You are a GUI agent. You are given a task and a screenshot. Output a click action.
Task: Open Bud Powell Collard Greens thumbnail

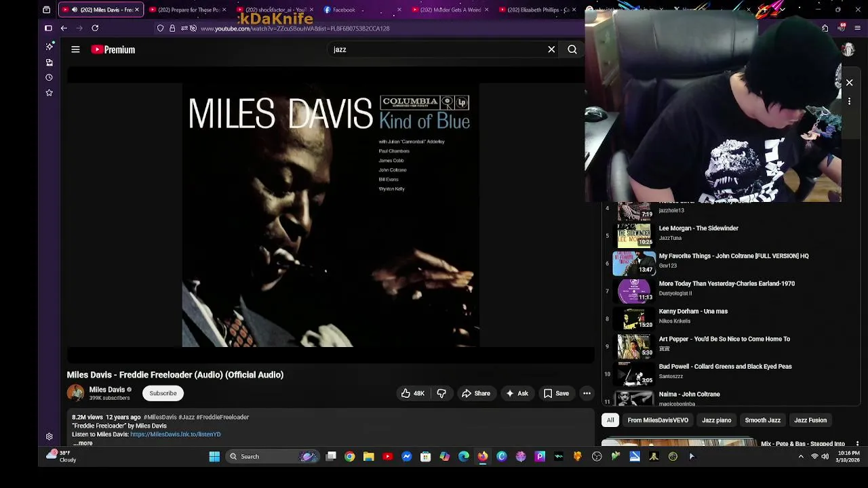pyautogui.click(x=633, y=373)
